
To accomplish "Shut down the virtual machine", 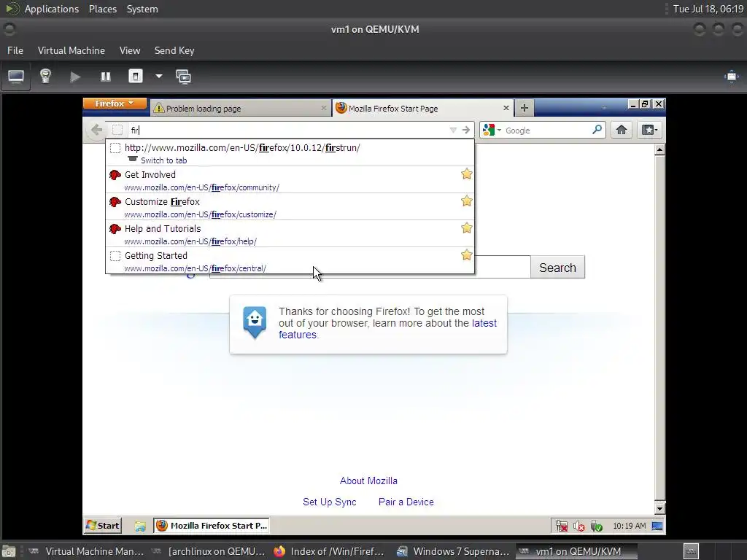I will click(x=136, y=77).
